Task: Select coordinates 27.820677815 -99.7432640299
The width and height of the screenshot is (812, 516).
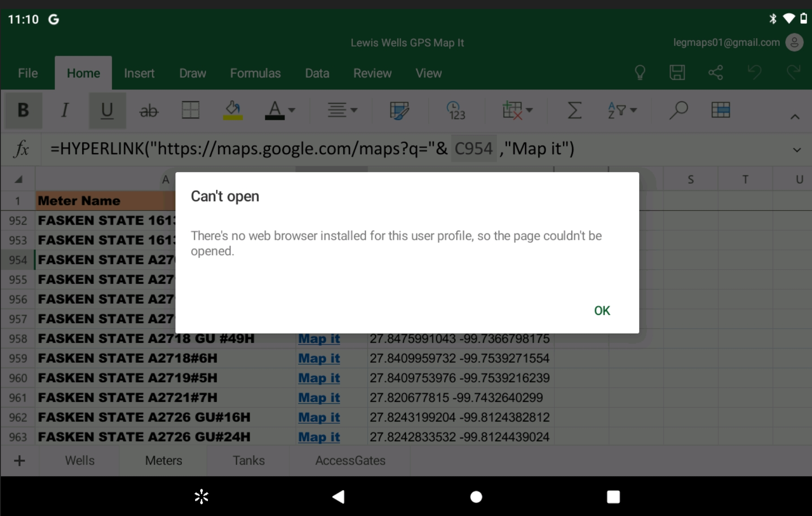Action: coord(461,398)
